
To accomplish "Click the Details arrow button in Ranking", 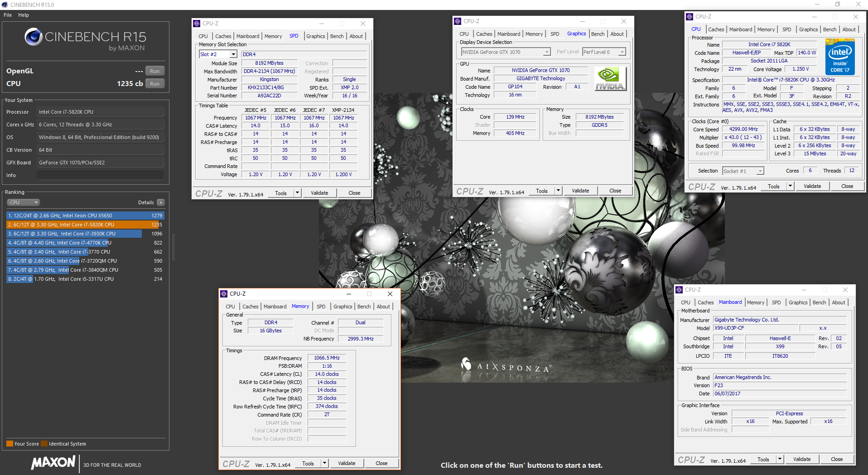I will [x=161, y=202].
